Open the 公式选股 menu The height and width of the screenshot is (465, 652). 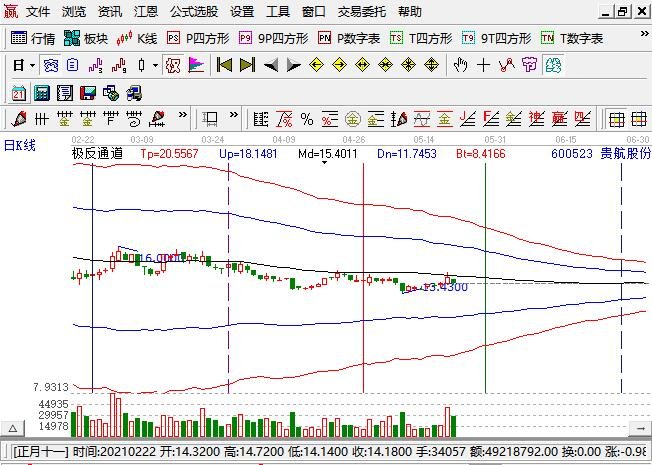[194, 12]
